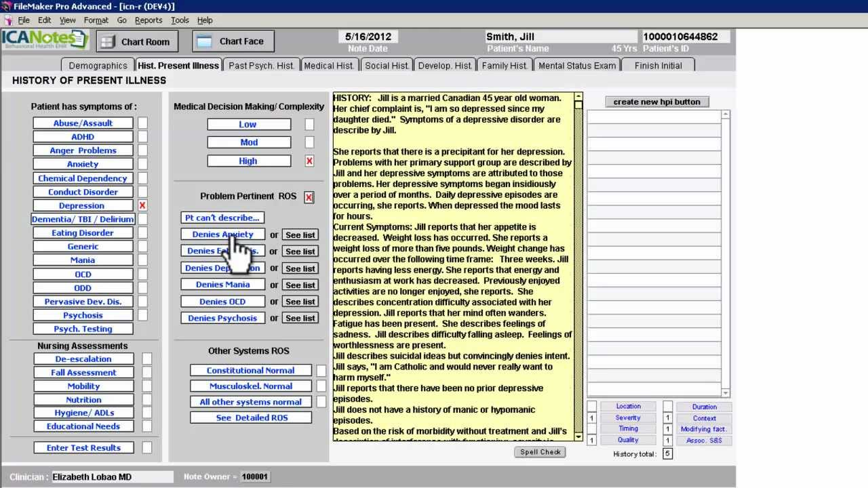868x488 pixels.
Task: Click the Pt can't describe... button
Action: click(x=222, y=218)
